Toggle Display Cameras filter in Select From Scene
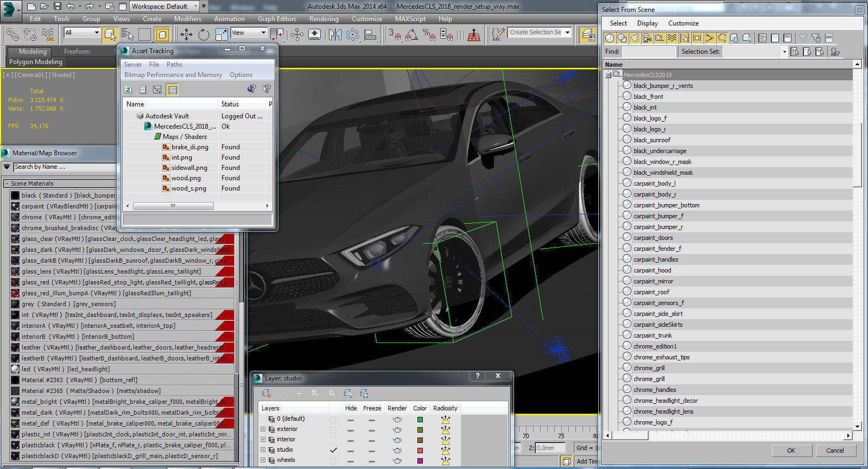The height and width of the screenshot is (469, 868). point(647,38)
